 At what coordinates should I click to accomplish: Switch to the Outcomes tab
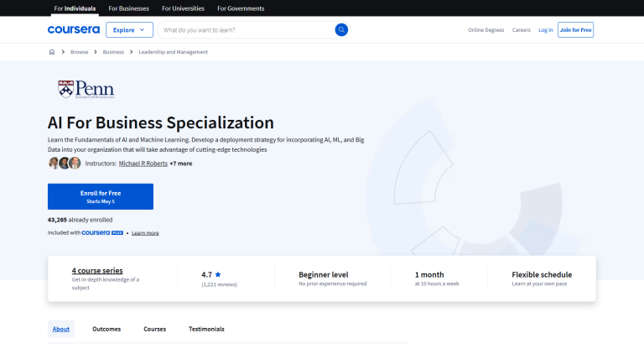tap(106, 329)
